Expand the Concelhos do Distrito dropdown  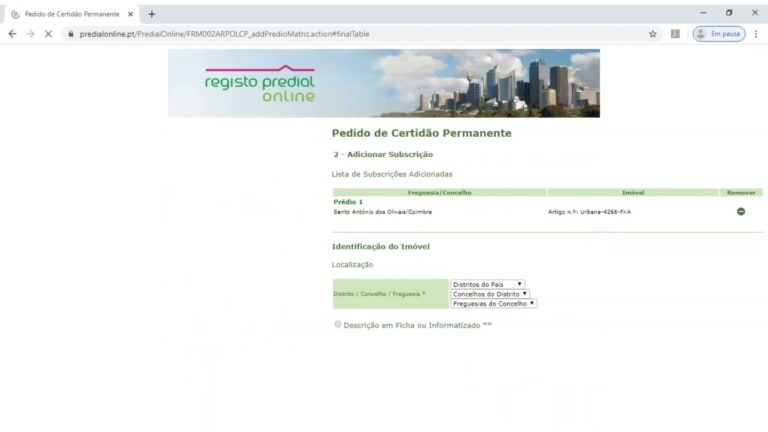pyautogui.click(x=490, y=294)
